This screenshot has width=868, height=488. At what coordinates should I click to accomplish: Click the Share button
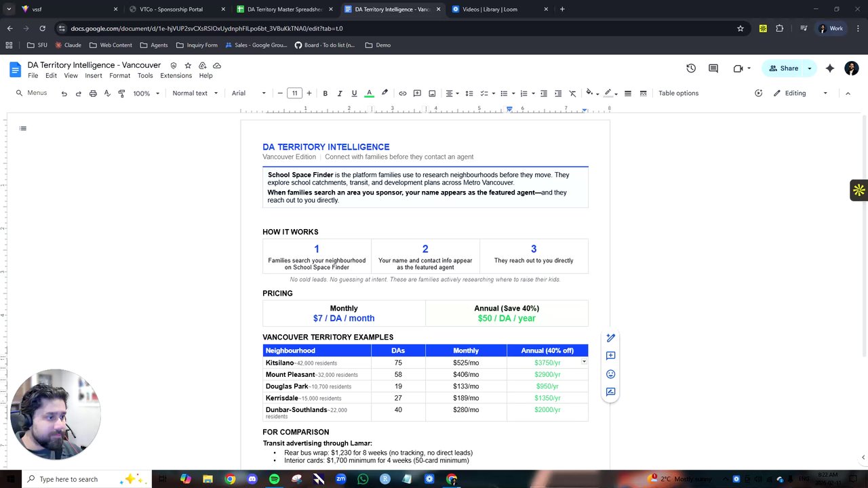click(783, 68)
